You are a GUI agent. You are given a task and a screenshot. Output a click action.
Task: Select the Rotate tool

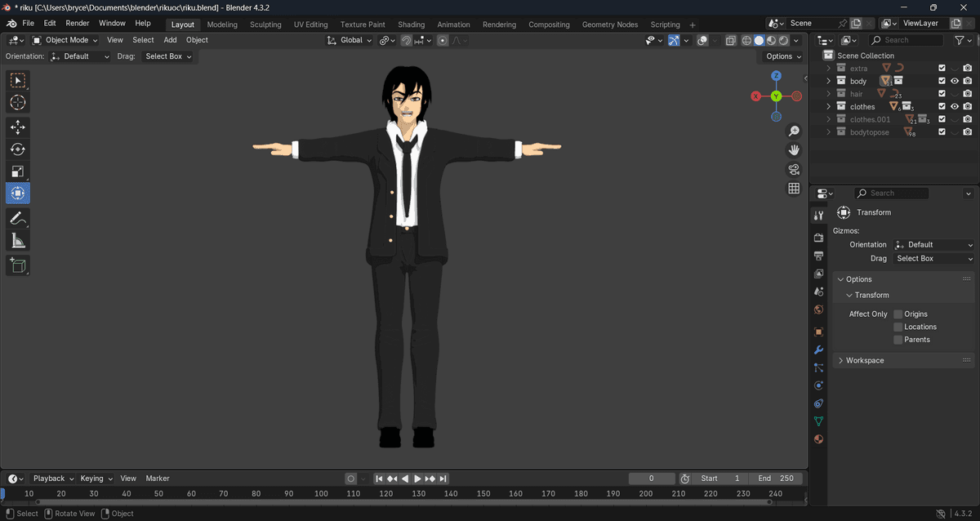[x=18, y=149]
